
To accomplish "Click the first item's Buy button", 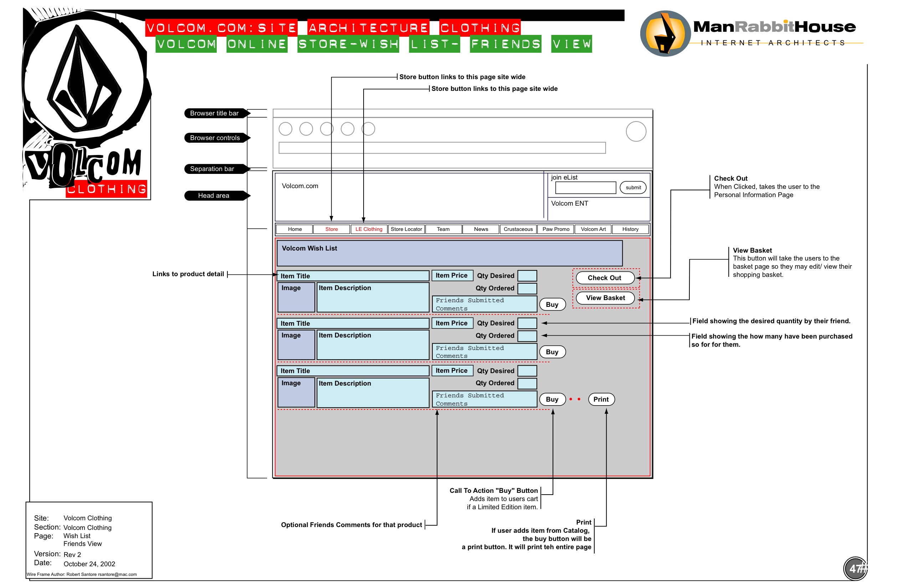I will 552,305.
